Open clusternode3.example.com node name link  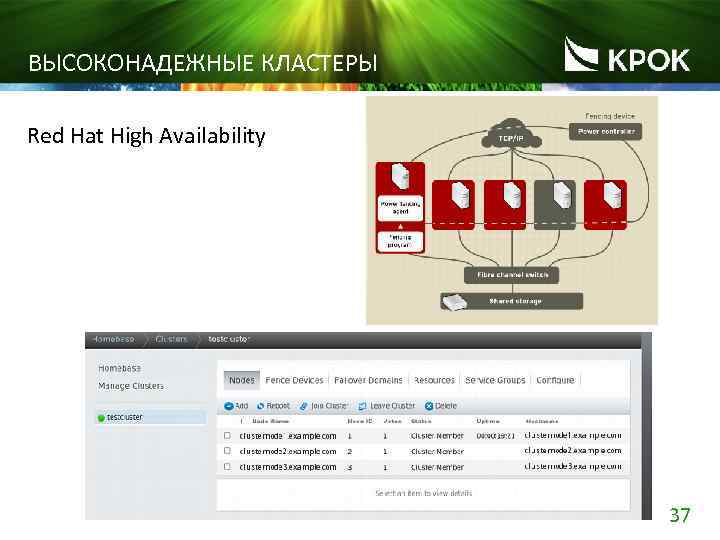click(288, 467)
